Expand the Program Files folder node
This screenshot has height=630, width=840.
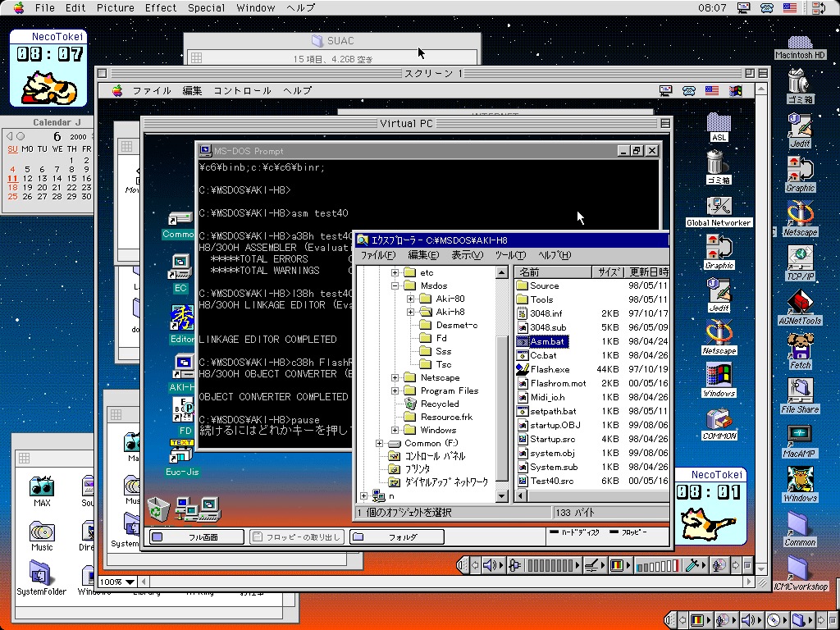point(395,390)
